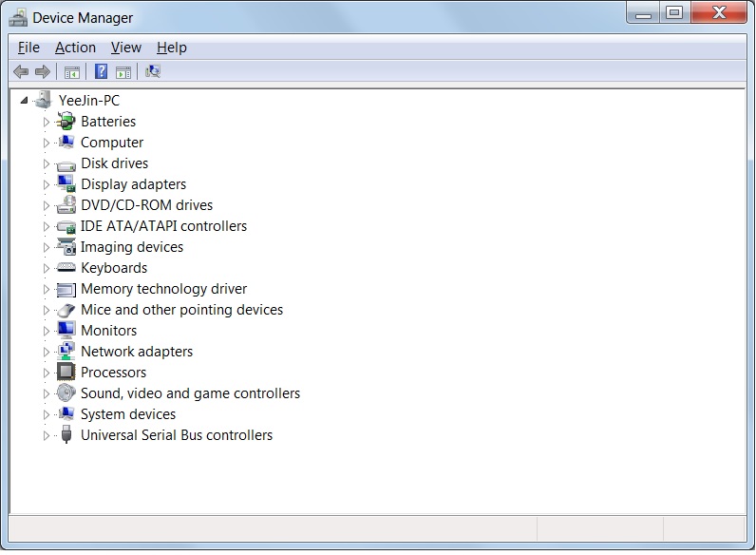Click Scan for hardware changes icon
756x555 pixels.
[153, 72]
